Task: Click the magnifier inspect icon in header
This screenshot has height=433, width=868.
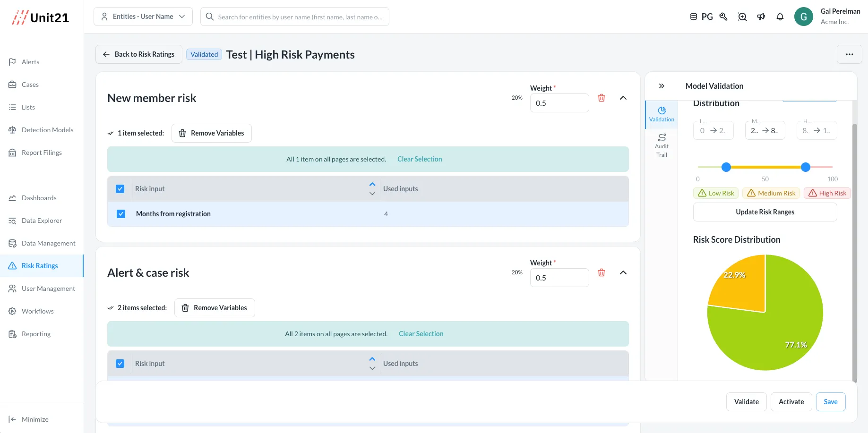Action: pyautogui.click(x=742, y=17)
